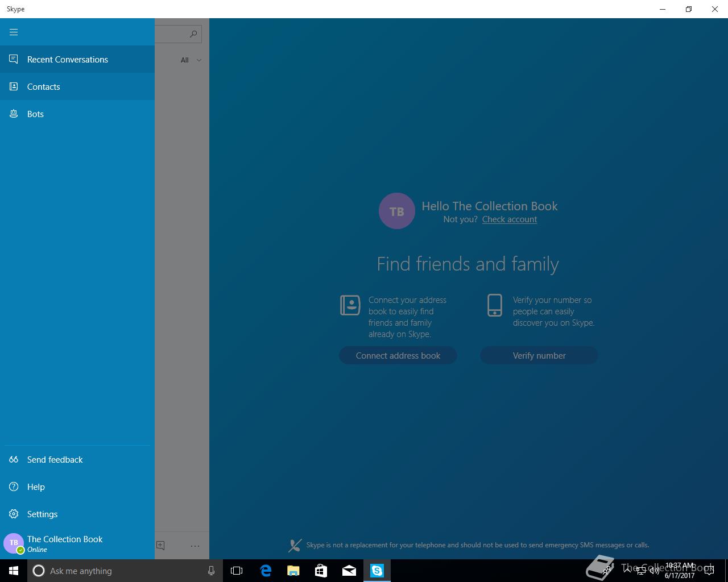Open Skype Settings
Viewport: 728px width, 582px height.
tap(77, 514)
